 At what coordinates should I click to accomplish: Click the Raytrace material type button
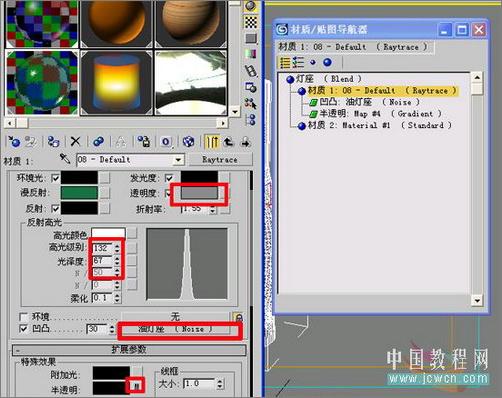pyautogui.click(x=220, y=160)
